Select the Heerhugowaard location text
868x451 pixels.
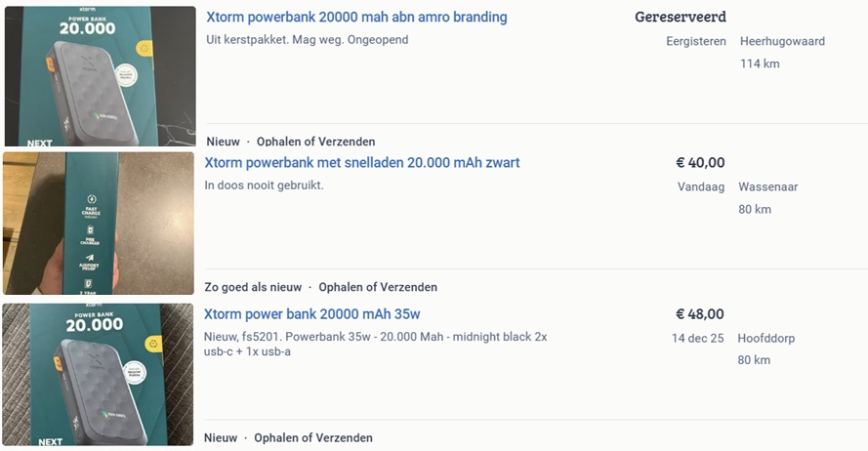(782, 41)
